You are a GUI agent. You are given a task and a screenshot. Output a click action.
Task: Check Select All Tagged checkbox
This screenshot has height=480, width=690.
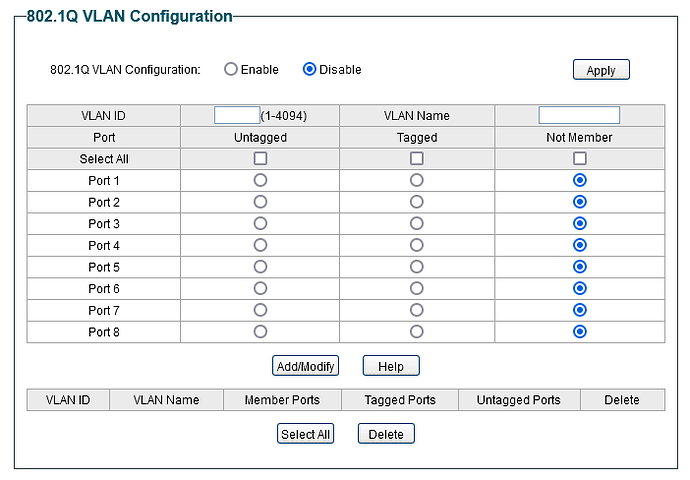point(417,159)
